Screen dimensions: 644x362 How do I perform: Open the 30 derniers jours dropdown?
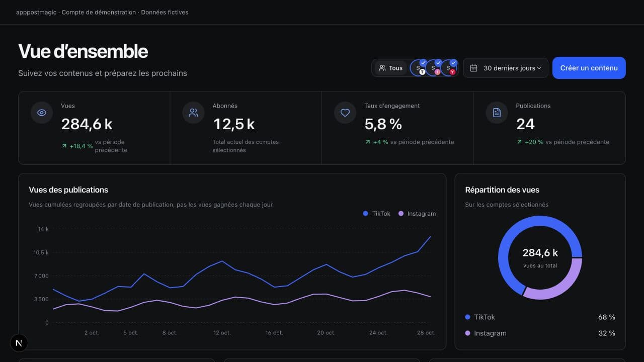click(506, 68)
